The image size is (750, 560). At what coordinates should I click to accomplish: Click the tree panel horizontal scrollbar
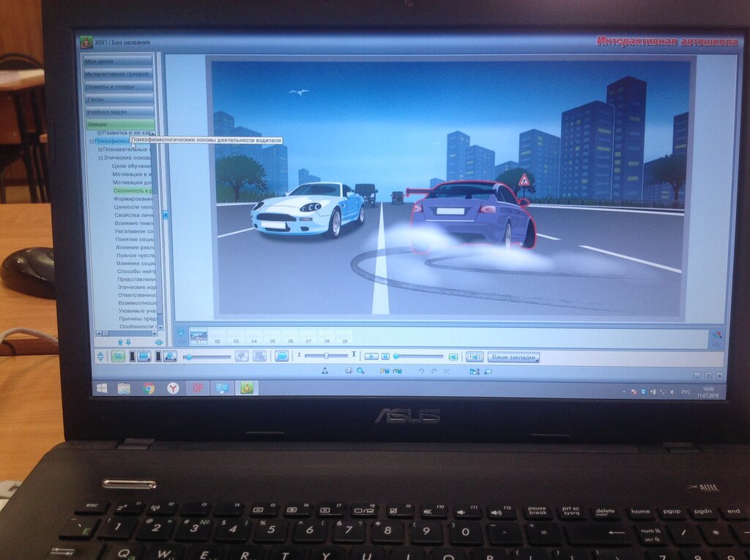point(127,333)
